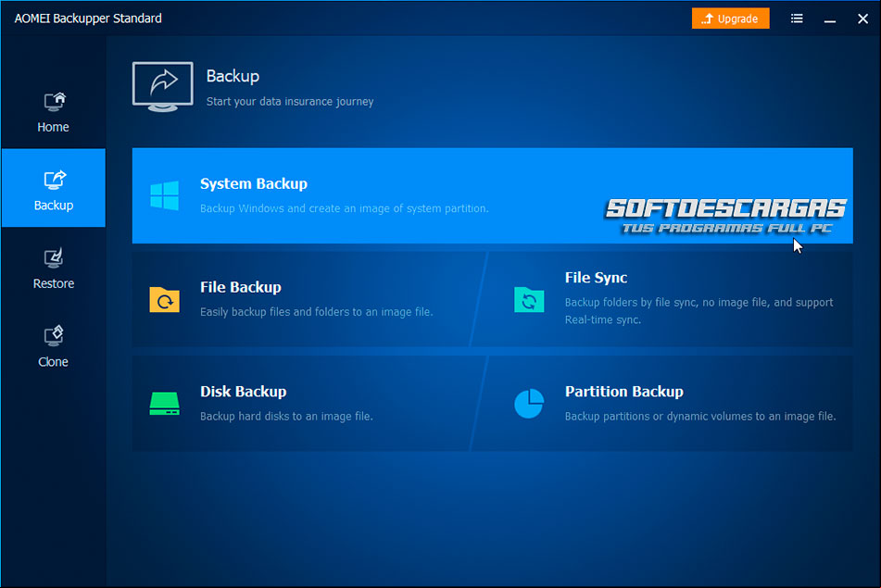
Task: Click the System Backup title
Action: 254,183
